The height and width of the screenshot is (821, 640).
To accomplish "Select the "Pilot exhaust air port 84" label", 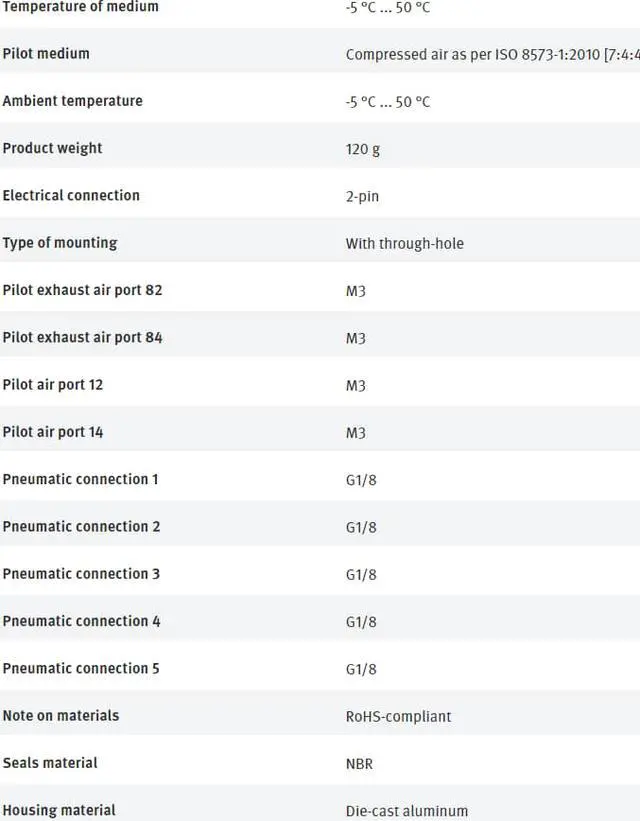I will point(82,337).
